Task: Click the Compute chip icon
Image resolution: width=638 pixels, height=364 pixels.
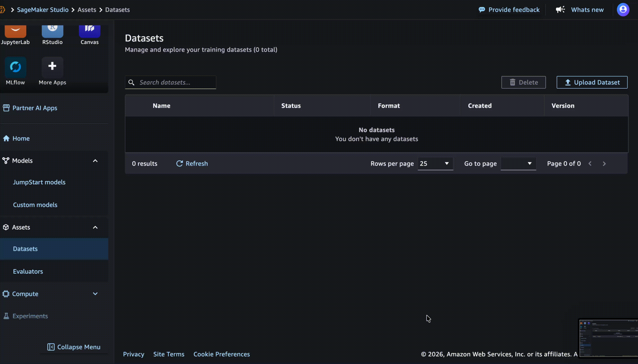Action: tap(6, 294)
